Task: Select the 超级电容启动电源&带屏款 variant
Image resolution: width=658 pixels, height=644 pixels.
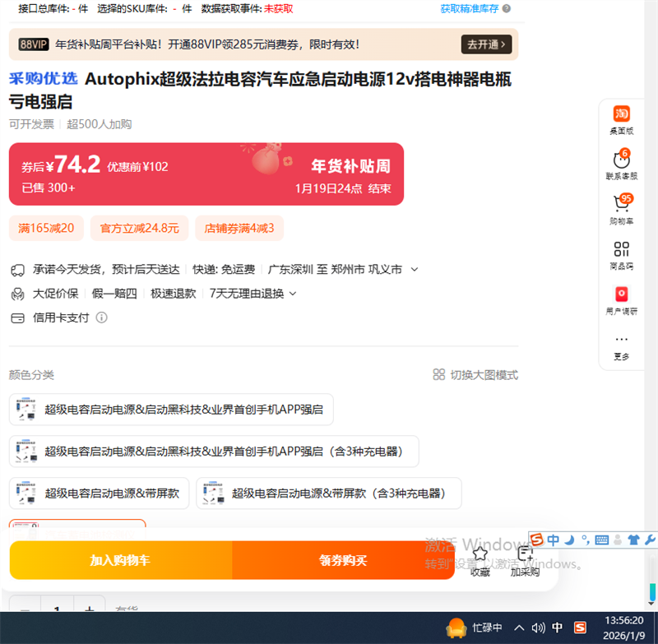Action: click(100, 493)
